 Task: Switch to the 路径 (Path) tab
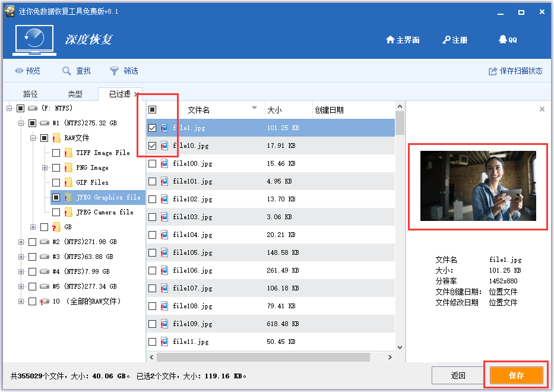(x=30, y=94)
